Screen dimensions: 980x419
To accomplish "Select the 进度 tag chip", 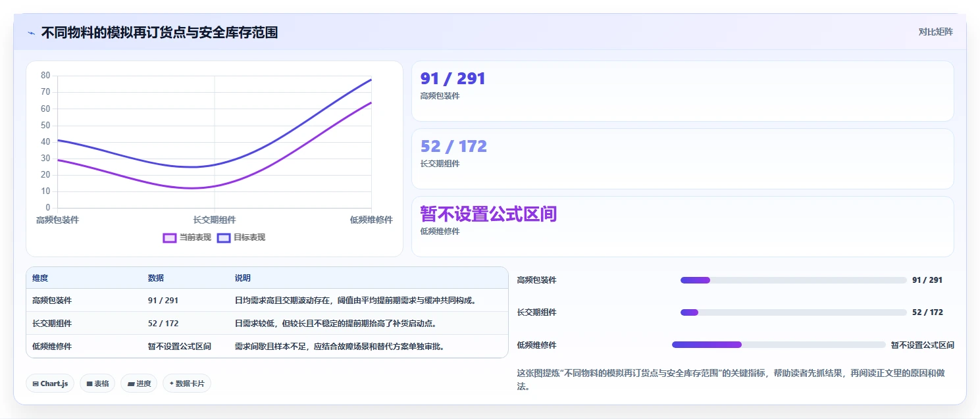I will 139,383.
